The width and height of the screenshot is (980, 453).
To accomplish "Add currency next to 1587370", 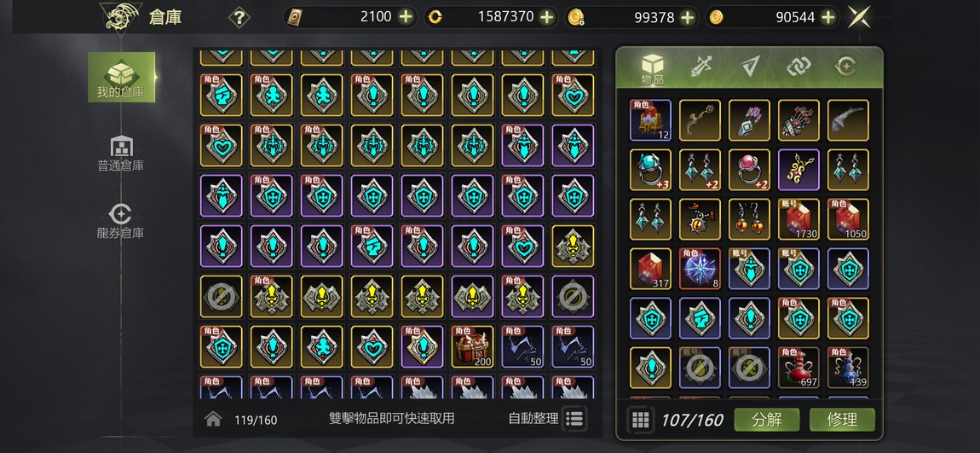I will point(547,18).
